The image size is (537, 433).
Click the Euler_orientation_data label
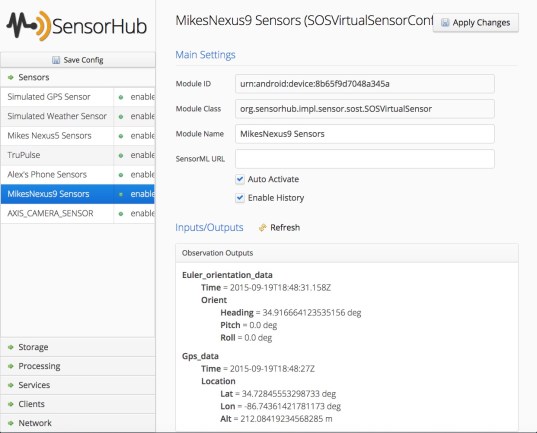click(x=227, y=275)
